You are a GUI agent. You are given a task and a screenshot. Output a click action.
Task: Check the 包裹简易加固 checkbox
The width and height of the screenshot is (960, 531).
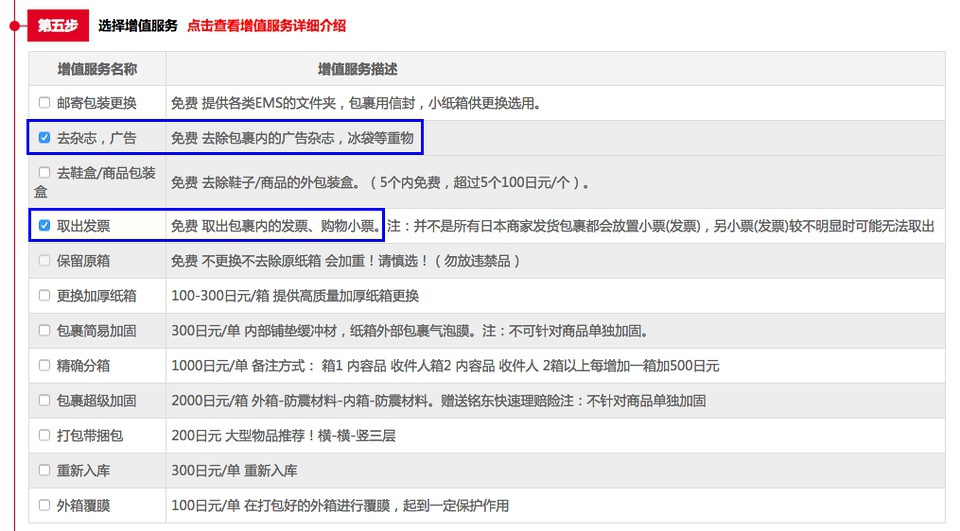(x=44, y=330)
